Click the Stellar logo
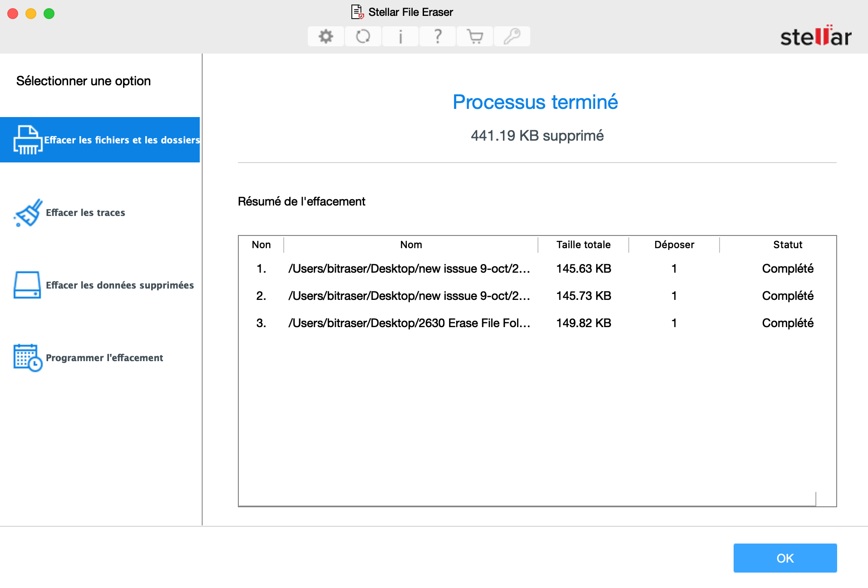Screen dimensions: 868x588 [x=815, y=36]
